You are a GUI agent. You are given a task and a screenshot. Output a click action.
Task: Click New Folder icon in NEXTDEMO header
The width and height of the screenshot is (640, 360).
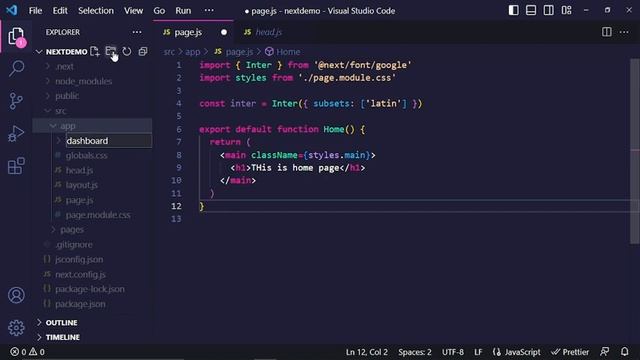click(x=111, y=51)
